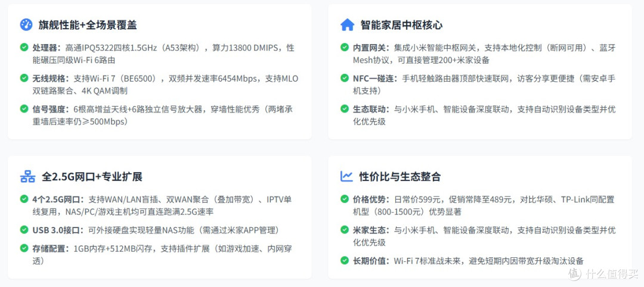
Task: Click the bold label 价格优势
Action: [x=371, y=199]
